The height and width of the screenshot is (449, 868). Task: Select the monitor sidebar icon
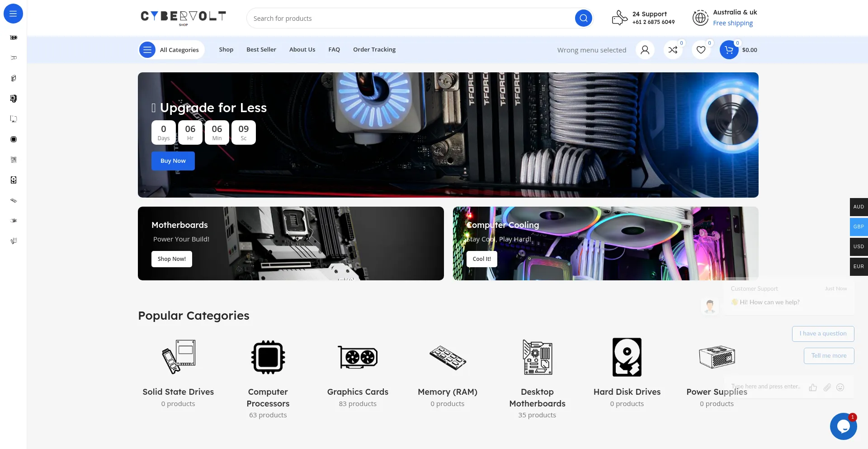14,119
